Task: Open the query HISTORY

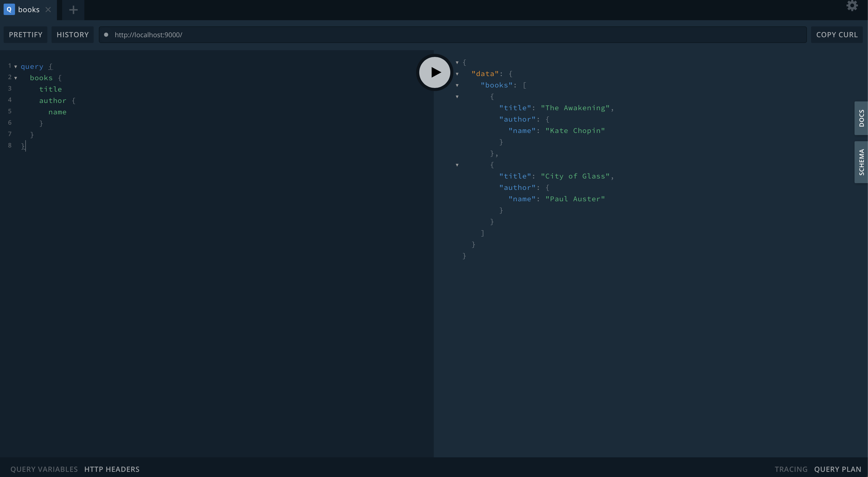Action: click(72, 35)
